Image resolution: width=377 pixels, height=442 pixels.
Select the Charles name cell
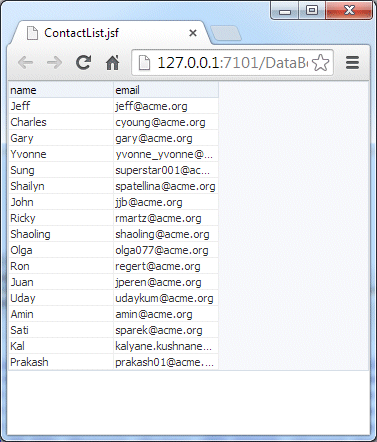click(x=61, y=122)
